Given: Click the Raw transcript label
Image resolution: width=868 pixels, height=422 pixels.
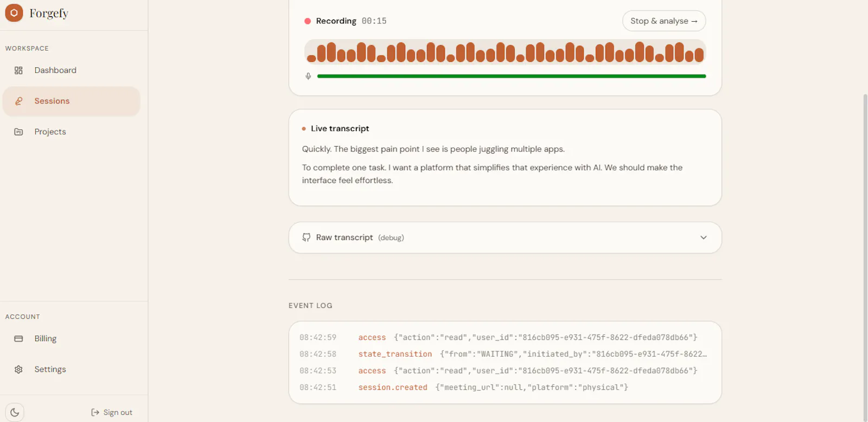Looking at the screenshot, I should [x=344, y=237].
